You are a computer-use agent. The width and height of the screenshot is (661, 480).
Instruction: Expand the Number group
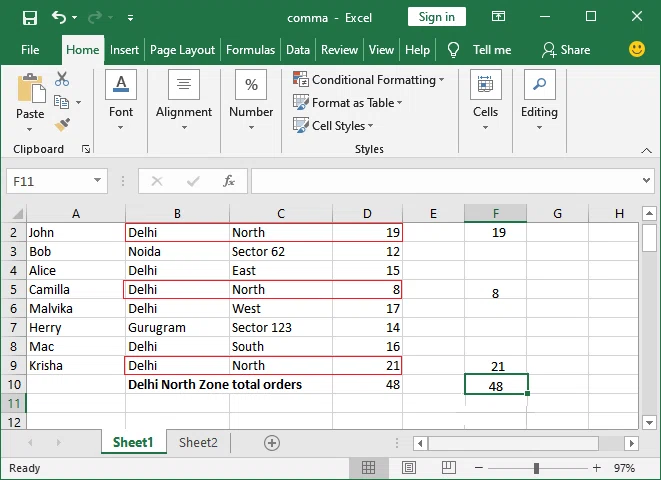(x=251, y=100)
